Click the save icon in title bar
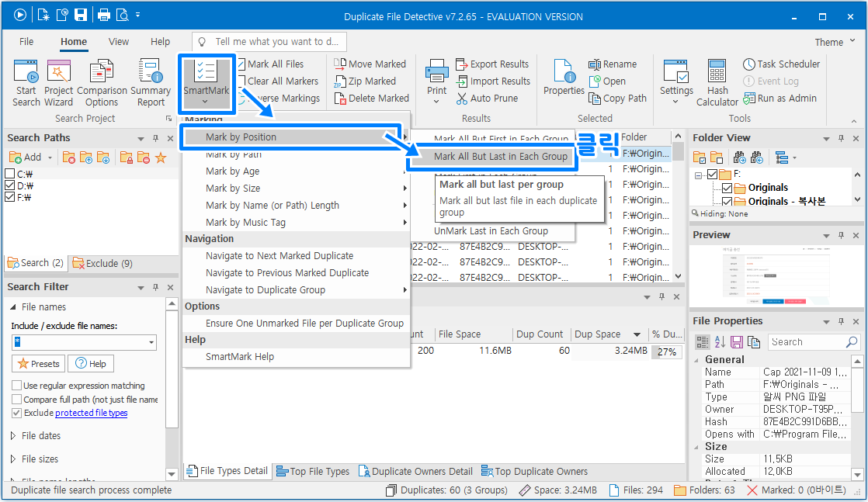The height and width of the screenshot is (502, 868). (x=81, y=15)
